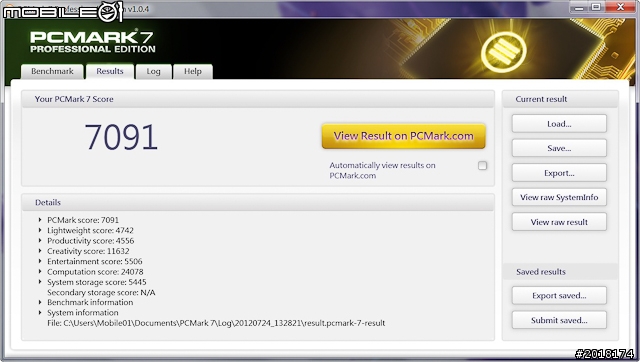This screenshot has width=640, height=362.
Task: Click View Result on PCMark.com button
Action: [403, 136]
